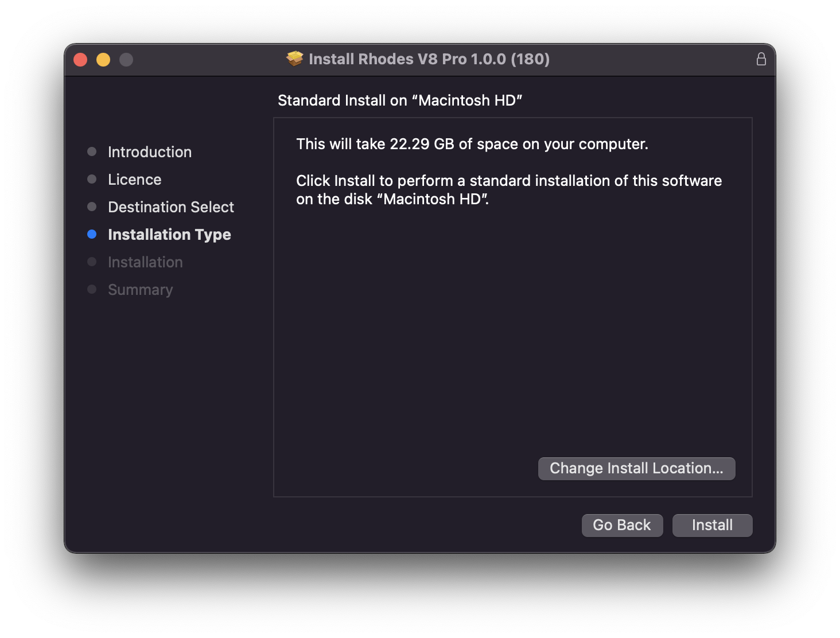
Task: Click the lock icon in title bar
Action: pyautogui.click(x=761, y=59)
